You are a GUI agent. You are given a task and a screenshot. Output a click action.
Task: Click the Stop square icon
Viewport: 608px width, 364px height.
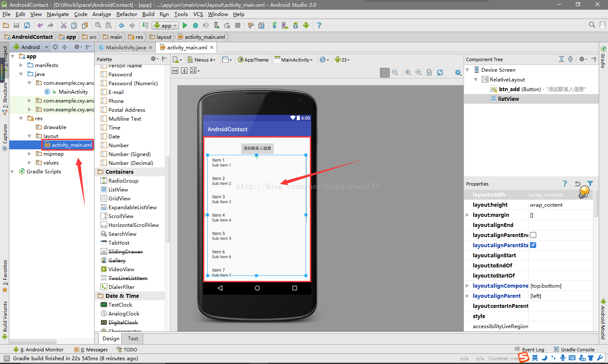pyautogui.click(x=238, y=25)
